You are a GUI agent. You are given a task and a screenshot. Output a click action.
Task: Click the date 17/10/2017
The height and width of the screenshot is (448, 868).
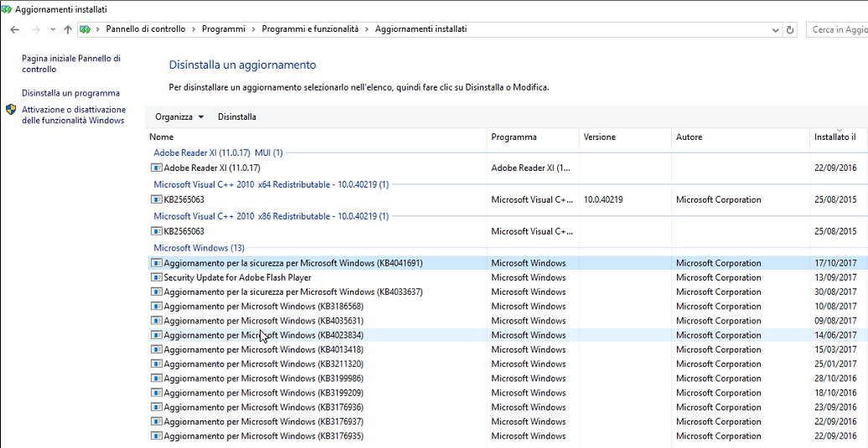(835, 263)
